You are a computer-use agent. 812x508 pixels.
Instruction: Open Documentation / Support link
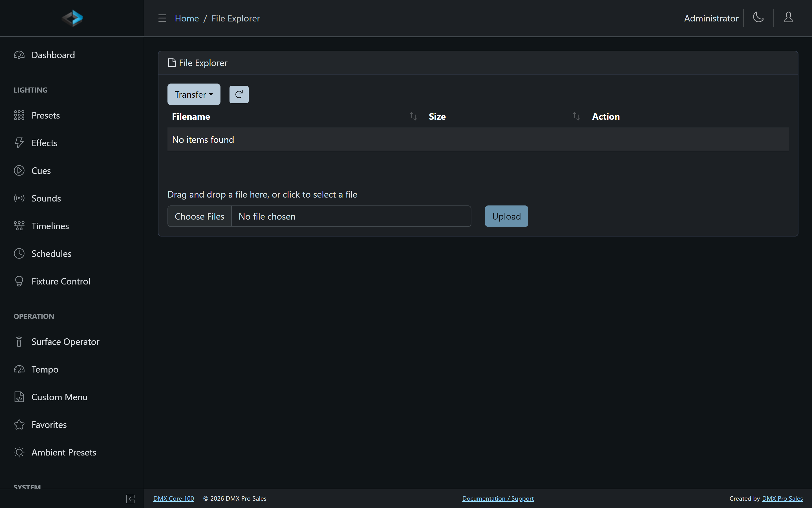click(498, 499)
